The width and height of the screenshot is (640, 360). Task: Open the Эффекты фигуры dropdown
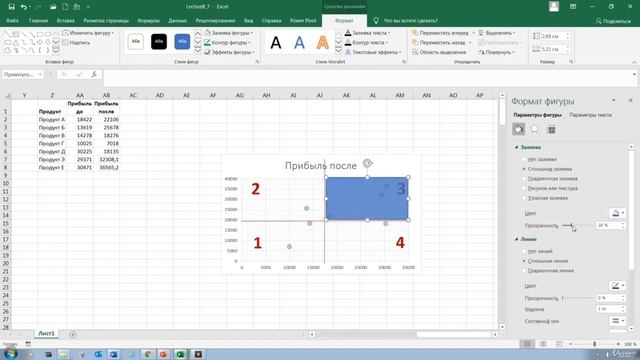229,52
